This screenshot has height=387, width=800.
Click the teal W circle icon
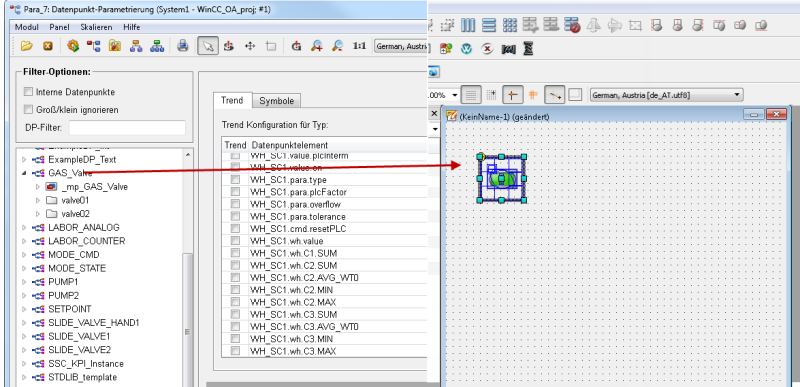pos(466,49)
